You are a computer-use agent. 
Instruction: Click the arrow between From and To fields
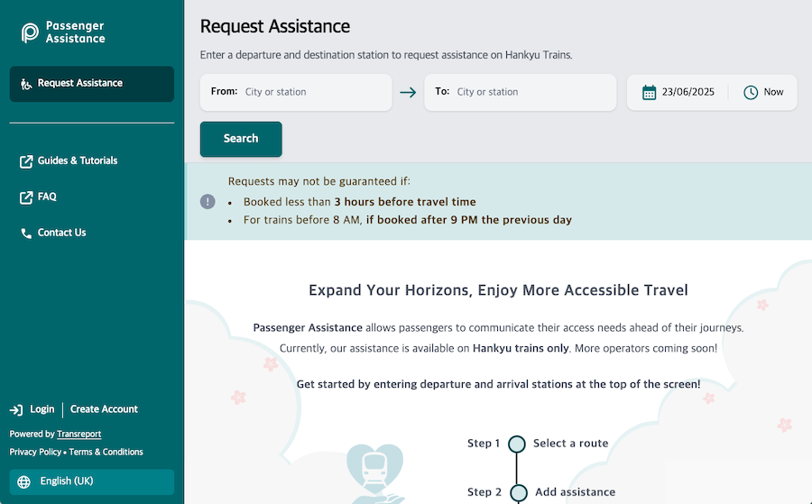pos(408,93)
